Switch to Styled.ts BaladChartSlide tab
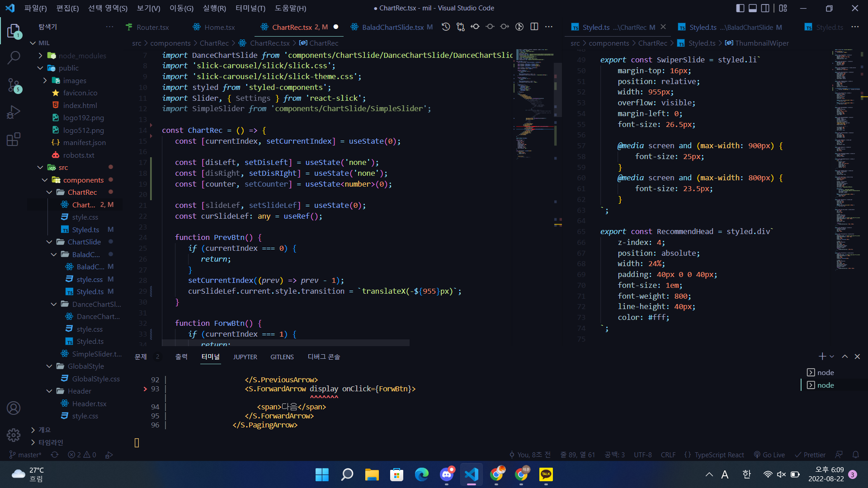This screenshot has width=868, height=488. 730,27
